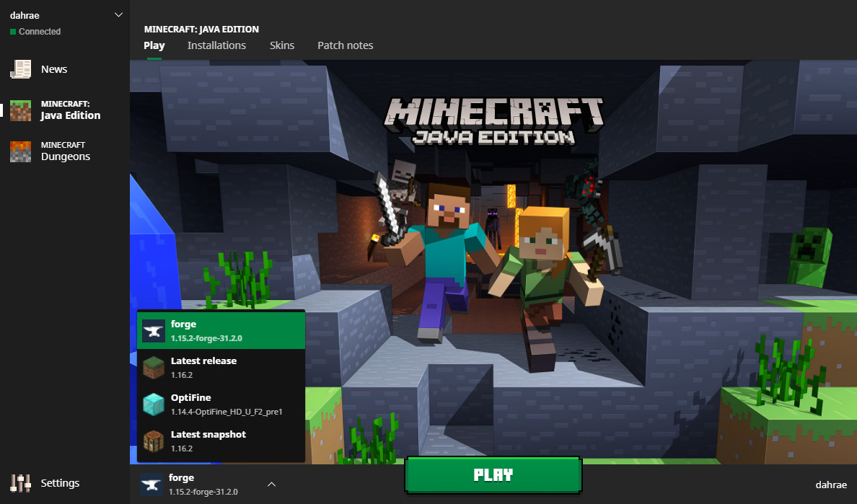Click the Latest snapshot block icon
The image size is (857, 504).
[x=151, y=440]
